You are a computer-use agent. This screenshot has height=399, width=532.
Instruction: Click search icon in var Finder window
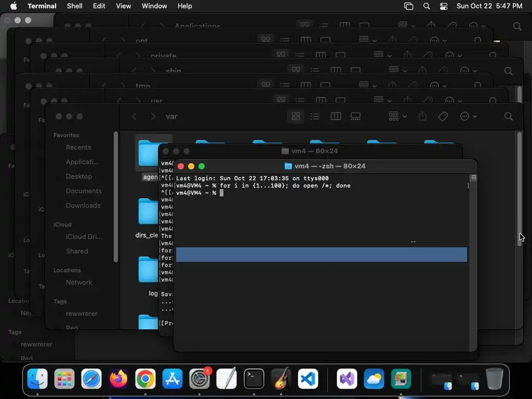coord(508,116)
